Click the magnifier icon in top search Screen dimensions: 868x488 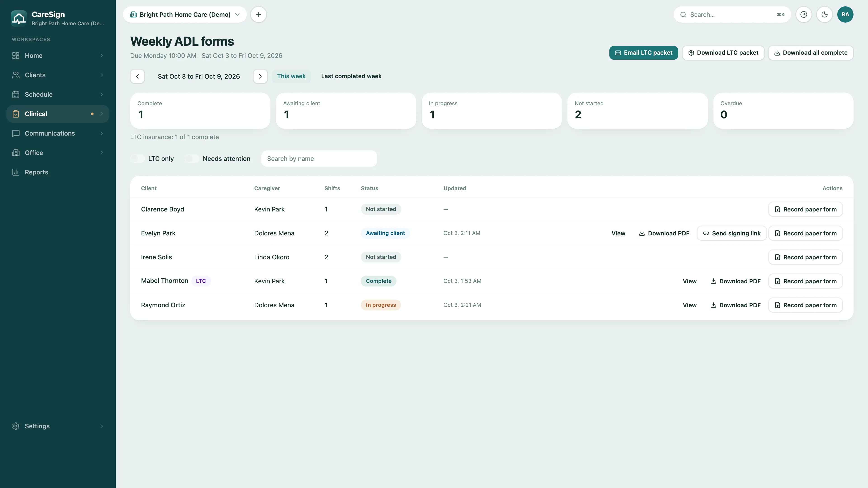[683, 15]
